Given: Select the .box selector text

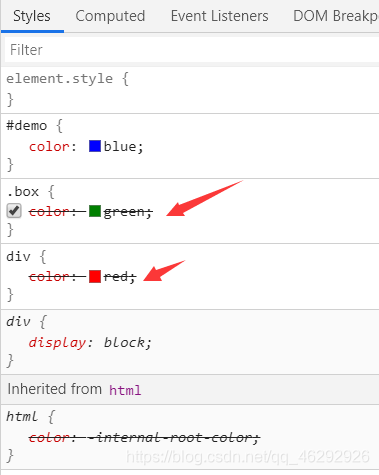Looking at the screenshot, I should coord(23,191).
